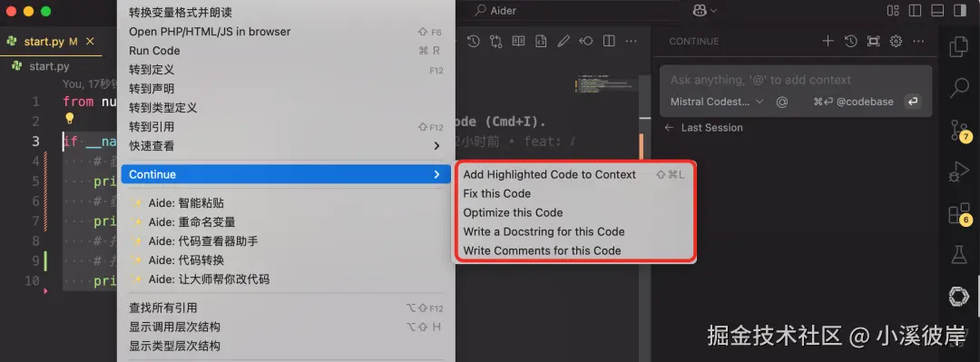Click the @ add context icon

(782, 102)
